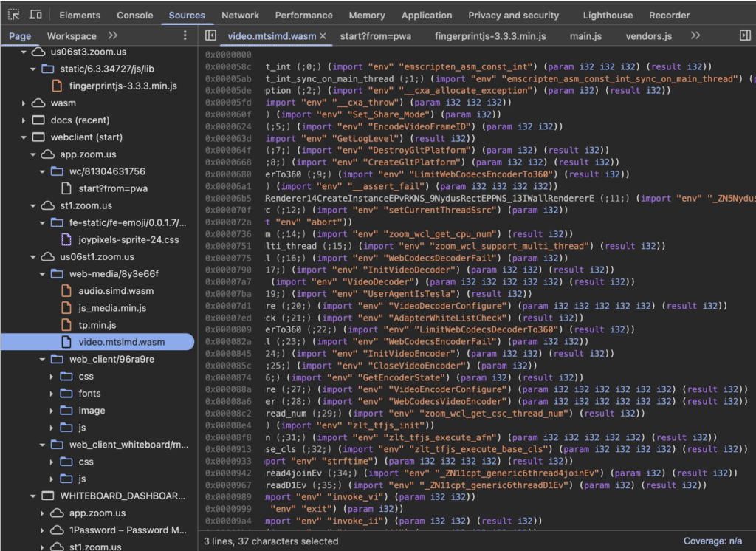Click the joypixels-sprite-24.css file icon

click(x=66, y=239)
